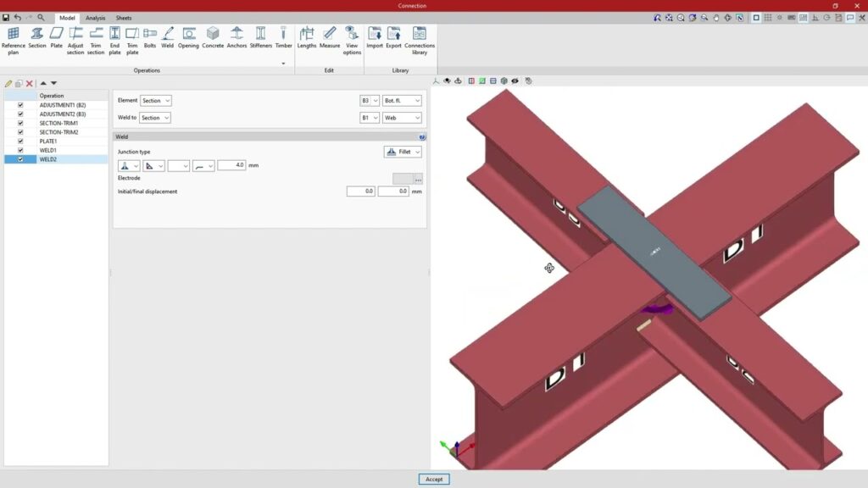This screenshot has height=488, width=868.
Task: Activate the Measure tool
Action: tap(329, 36)
